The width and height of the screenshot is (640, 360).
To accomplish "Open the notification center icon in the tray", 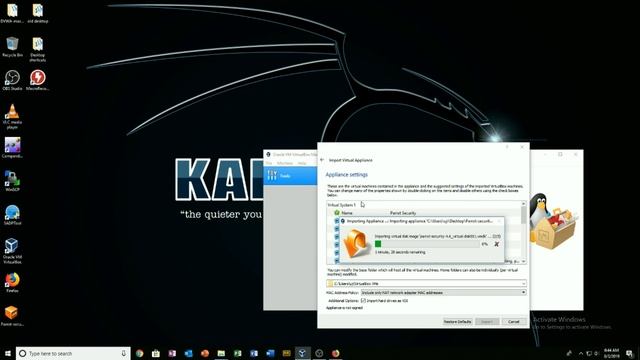I will (630, 353).
